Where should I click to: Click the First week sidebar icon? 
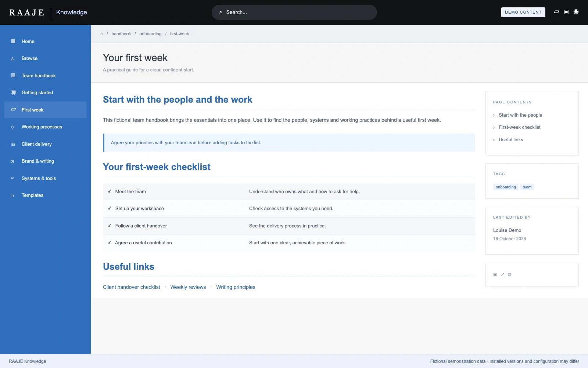[x=13, y=110]
